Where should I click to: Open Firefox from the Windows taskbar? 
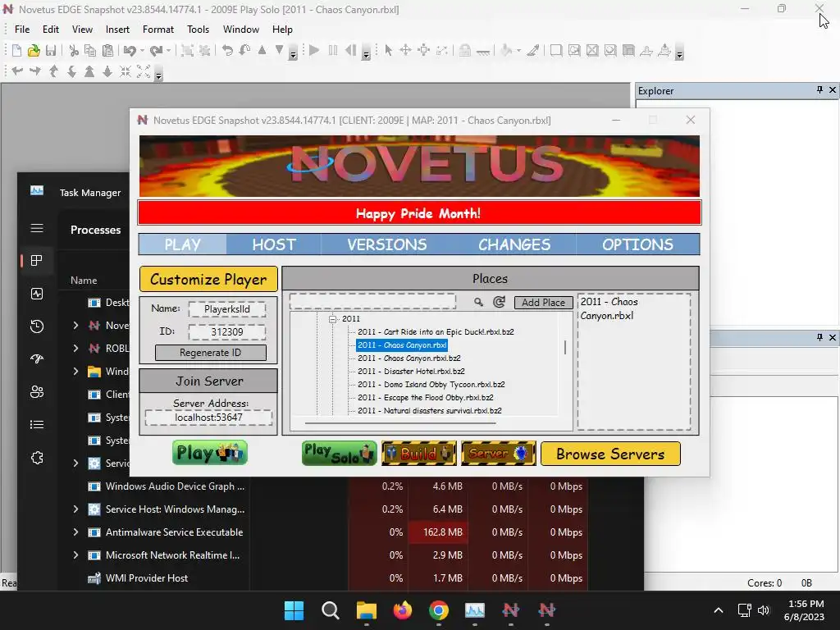pos(402,610)
